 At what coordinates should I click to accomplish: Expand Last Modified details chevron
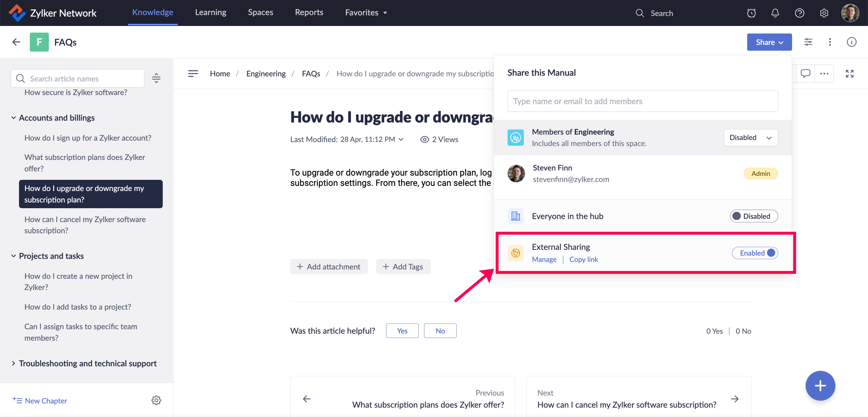[x=401, y=139]
